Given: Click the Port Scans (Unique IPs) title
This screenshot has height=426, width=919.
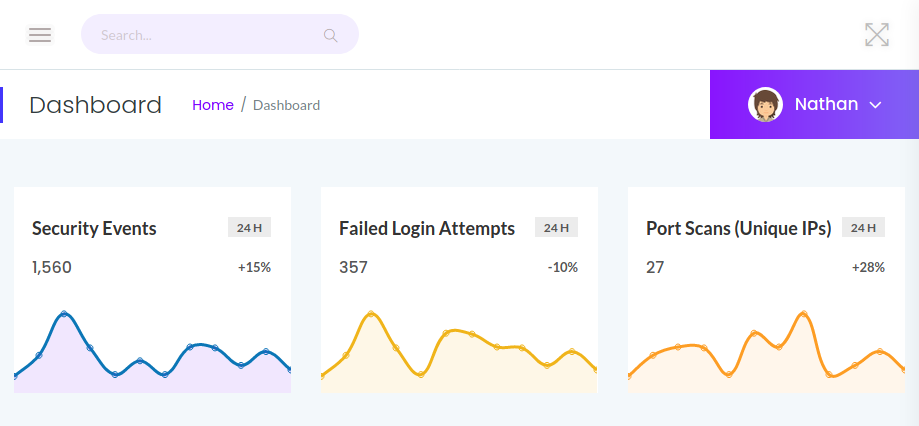Looking at the screenshot, I should (739, 228).
